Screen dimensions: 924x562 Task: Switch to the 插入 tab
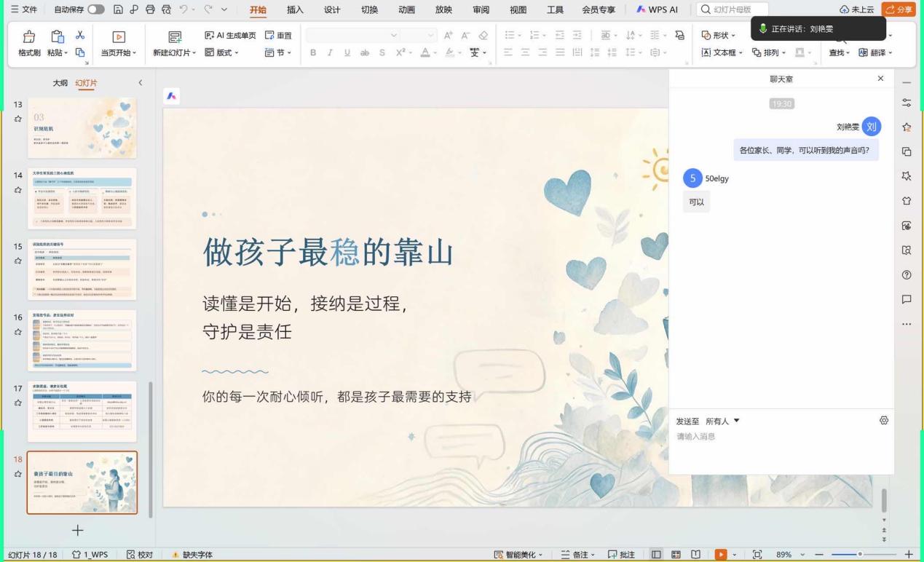pyautogui.click(x=295, y=9)
